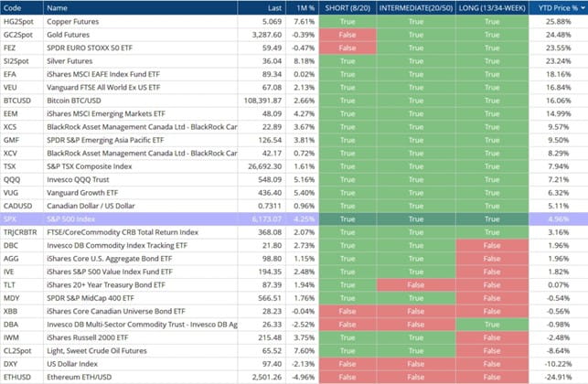This screenshot has width=588, height=384.
Task: Click iShares MSCI Emerging Markets ETF name
Action: (x=106, y=113)
